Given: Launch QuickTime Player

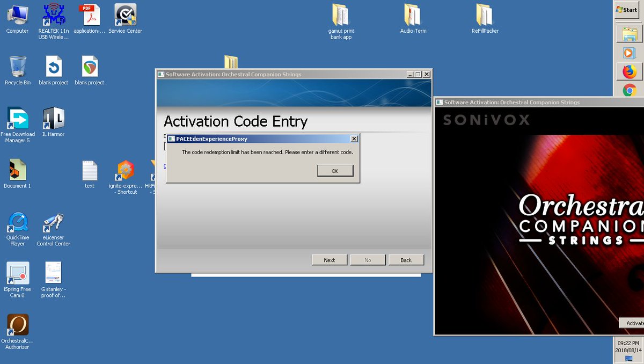Looking at the screenshot, I should coord(17,228).
